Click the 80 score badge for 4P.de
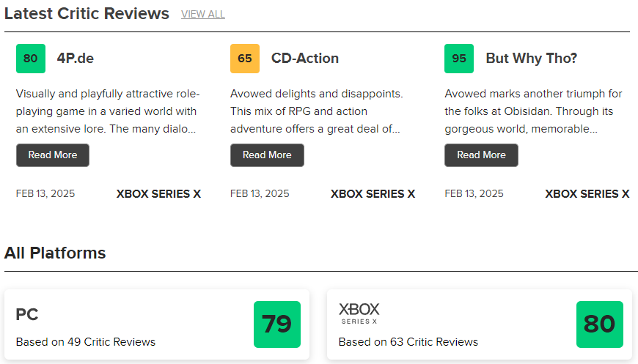Image resolution: width=638 pixels, height=364 pixels. point(31,59)
